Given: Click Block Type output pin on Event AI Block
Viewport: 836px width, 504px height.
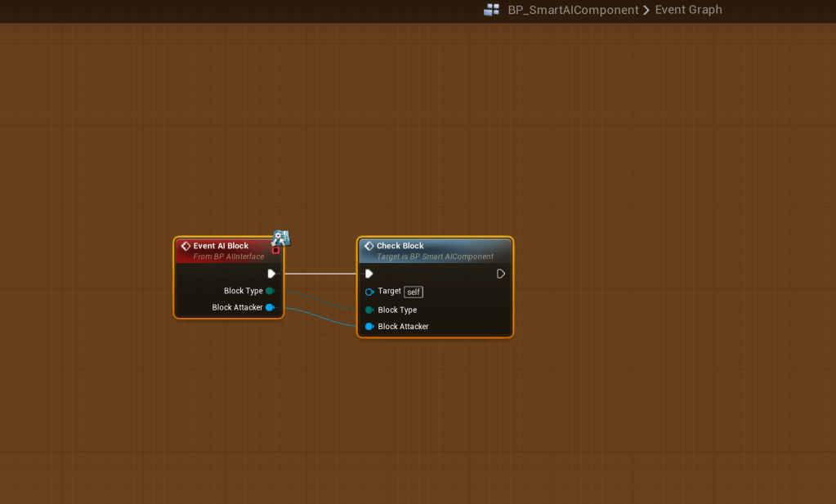Looking at the screenshot, I should click(270, 291).
